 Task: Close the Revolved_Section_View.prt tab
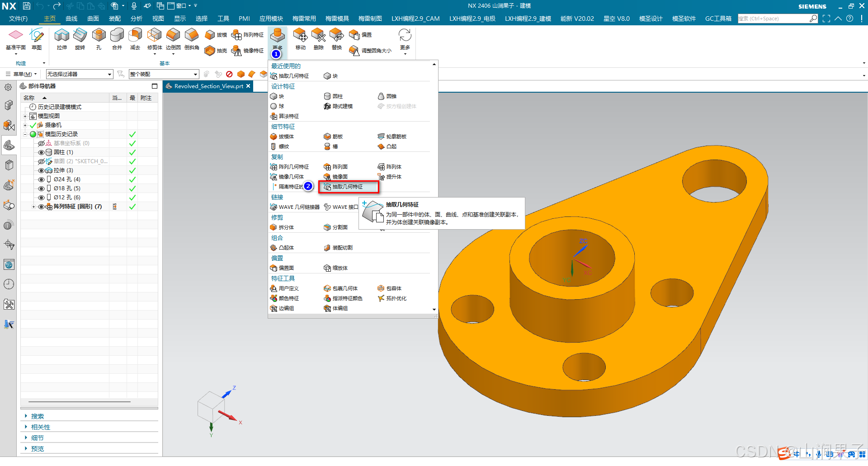click(248, 86)
